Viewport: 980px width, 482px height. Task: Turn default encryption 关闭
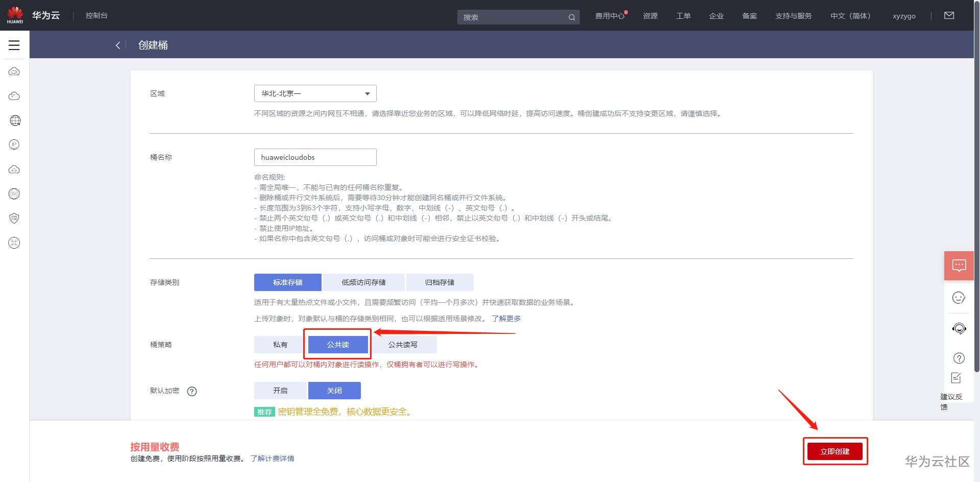tap(334, 391)
